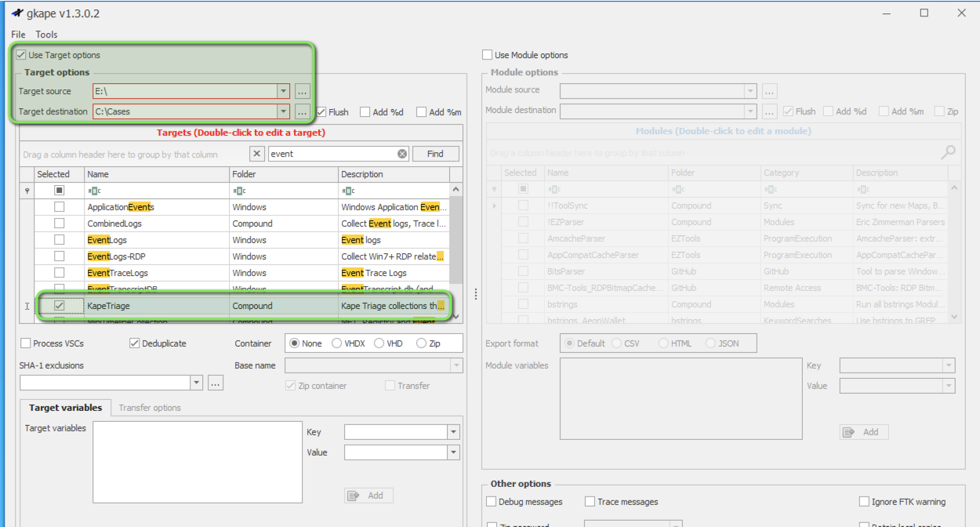Select the VHDX container option
980x527 pixels.
tap(337, 343)
